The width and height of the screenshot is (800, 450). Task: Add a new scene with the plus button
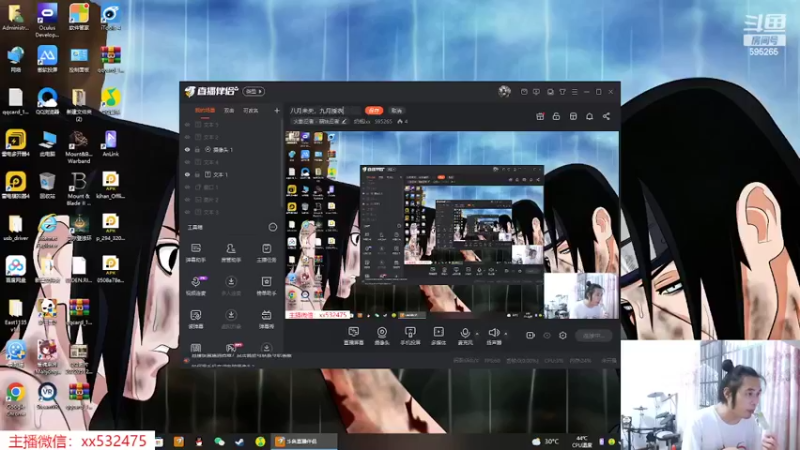[277, 110]
